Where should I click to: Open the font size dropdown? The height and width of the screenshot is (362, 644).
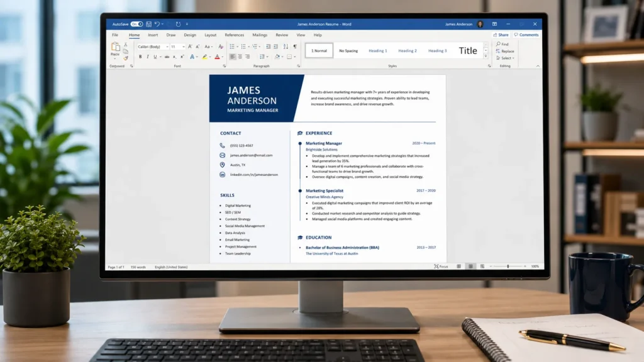[177, 47]
